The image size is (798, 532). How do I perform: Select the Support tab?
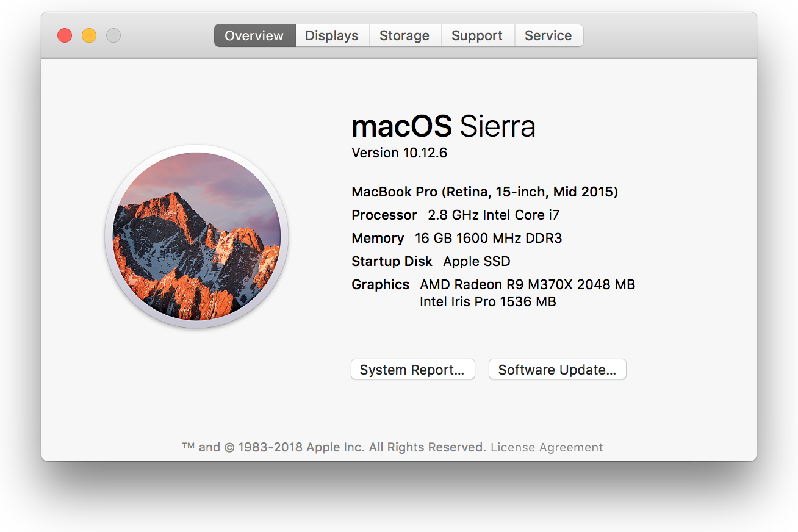click(x=477, y=35)
